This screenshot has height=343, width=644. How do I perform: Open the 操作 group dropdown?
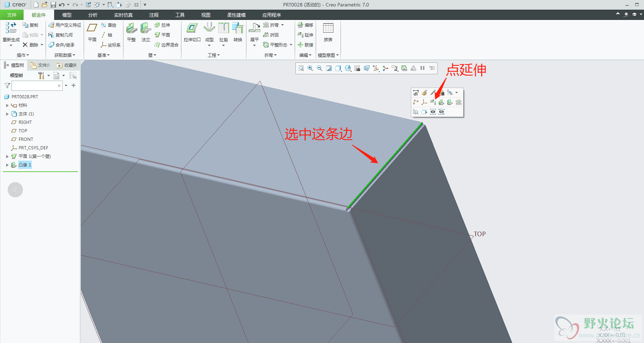pyautogui.click(x=23, y=55)
